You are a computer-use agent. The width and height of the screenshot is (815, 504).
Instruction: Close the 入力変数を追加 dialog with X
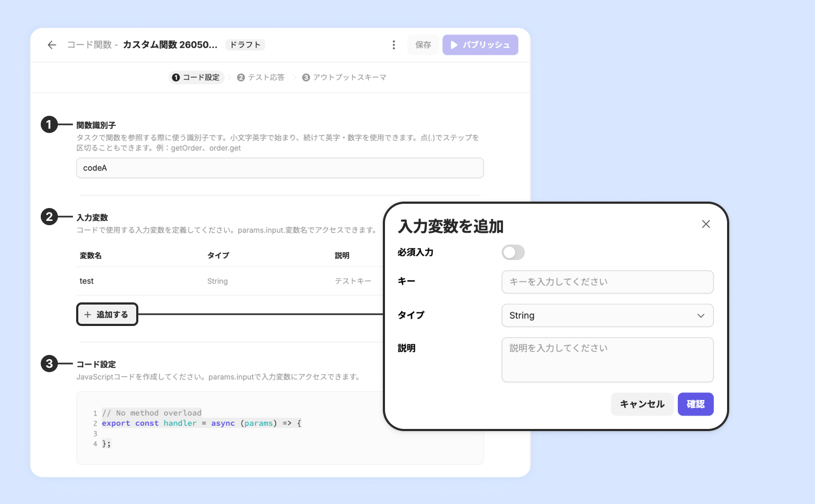(x=706, y=224)
